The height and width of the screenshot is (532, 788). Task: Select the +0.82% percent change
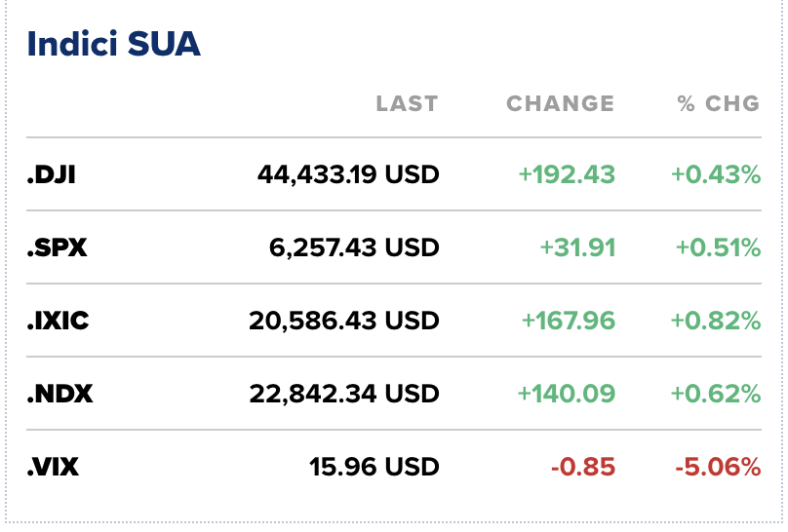(x=715, y=321)
